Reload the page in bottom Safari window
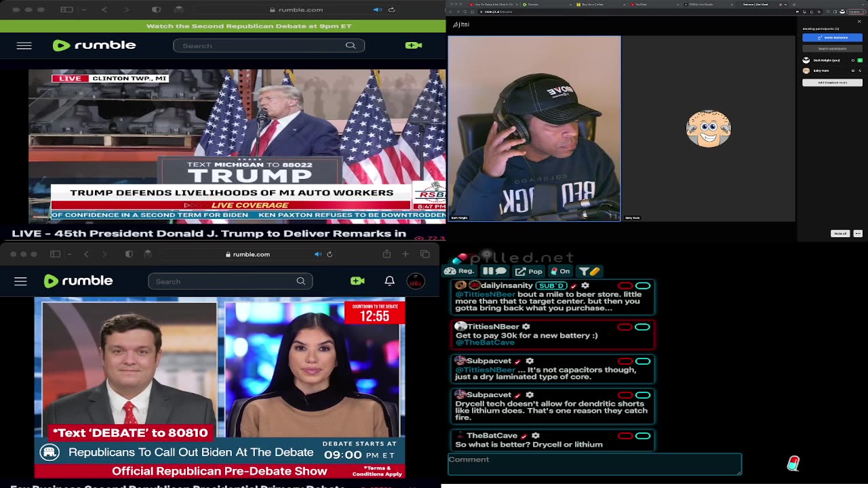This screenshot has width=868, height=488. tap(330, 254)
